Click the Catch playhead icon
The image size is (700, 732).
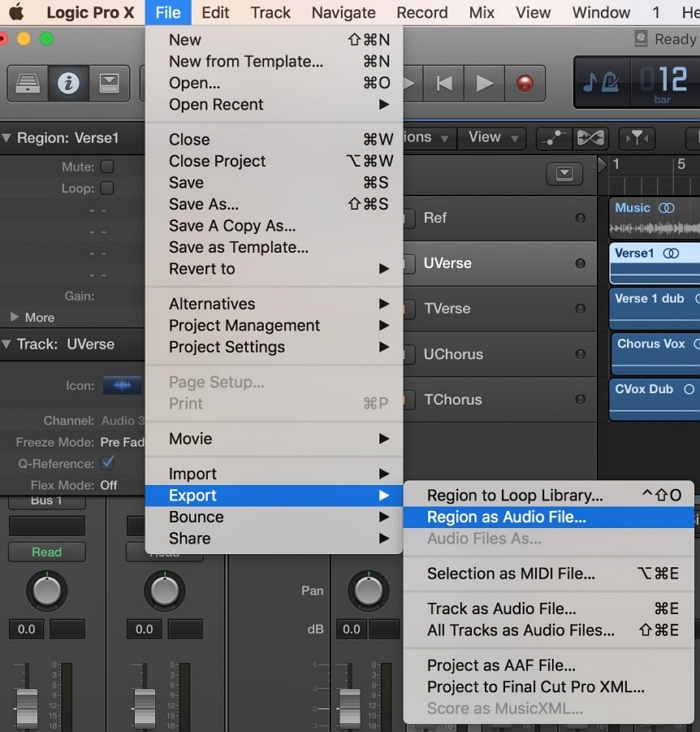coord(637,138)
